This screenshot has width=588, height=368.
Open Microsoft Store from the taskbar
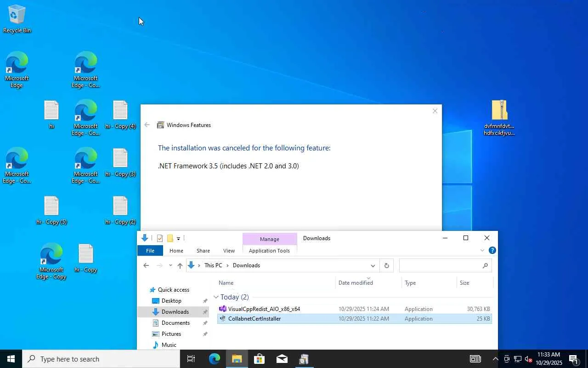point(259,359)
